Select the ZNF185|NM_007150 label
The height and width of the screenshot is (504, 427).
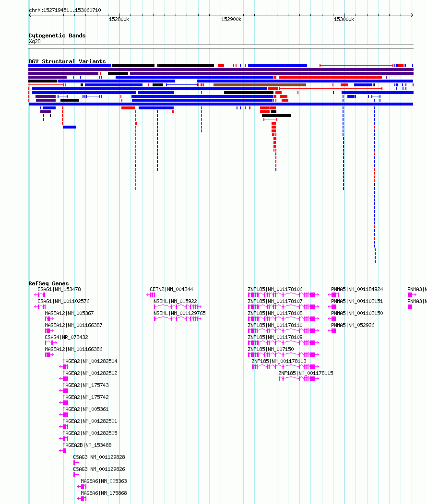[x=271, y=349]
